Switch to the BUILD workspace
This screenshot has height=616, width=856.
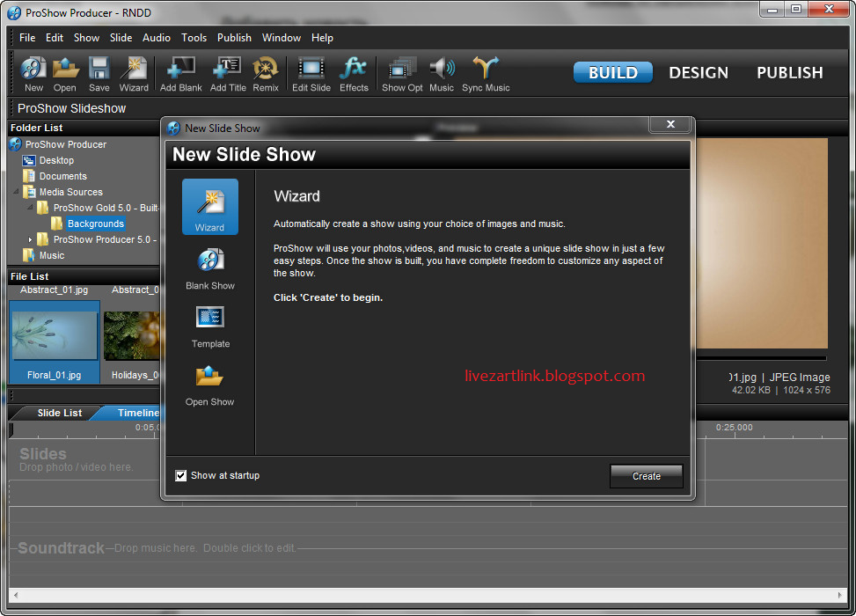coord(612,72)
